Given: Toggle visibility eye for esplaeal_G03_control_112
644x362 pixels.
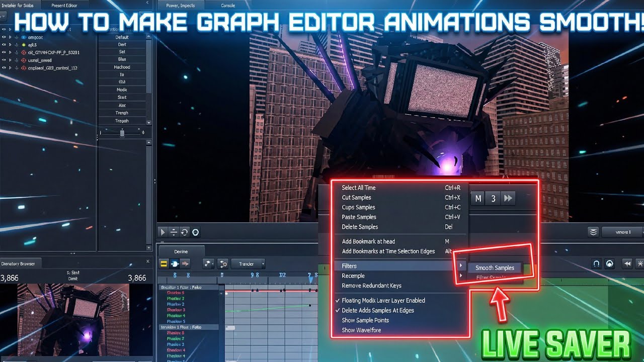Looking at the screenshot, I should (x=4, y=68).
